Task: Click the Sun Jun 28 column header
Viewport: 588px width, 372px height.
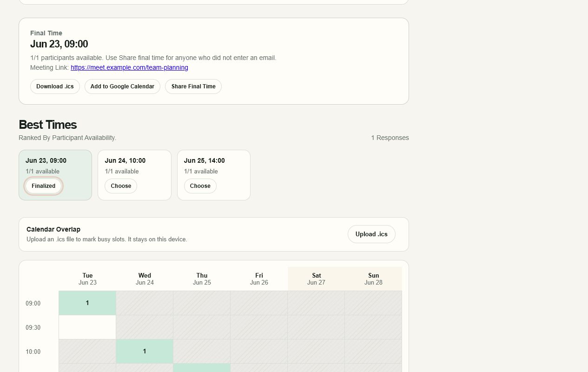Action: (373, 279)
